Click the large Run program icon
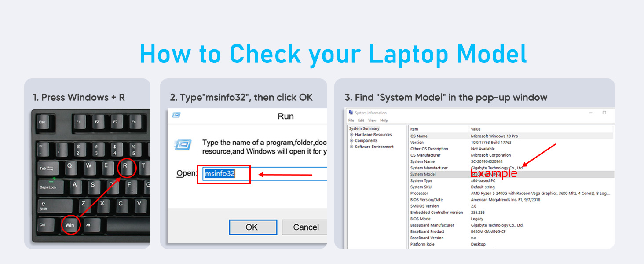The height and width of the screenshot is (264, 644). point(183,145)
